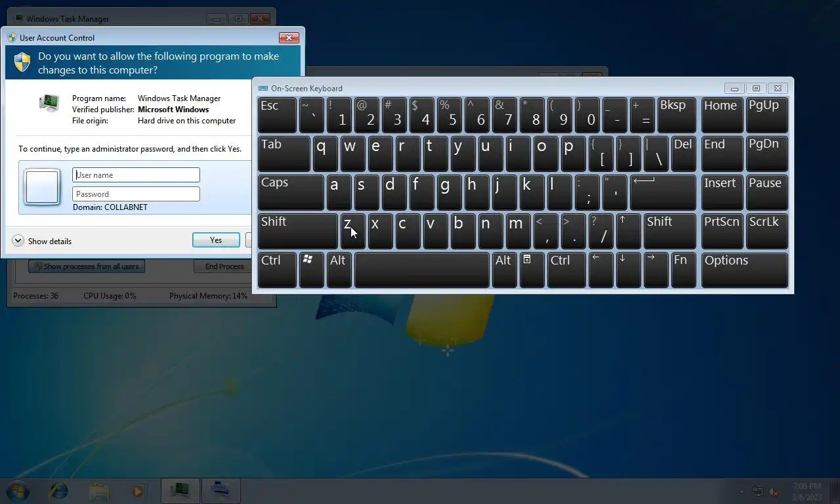840x504 pixels.
Task: Click the up arrow key
Action: pyautogui.click(x=628, y=231)
